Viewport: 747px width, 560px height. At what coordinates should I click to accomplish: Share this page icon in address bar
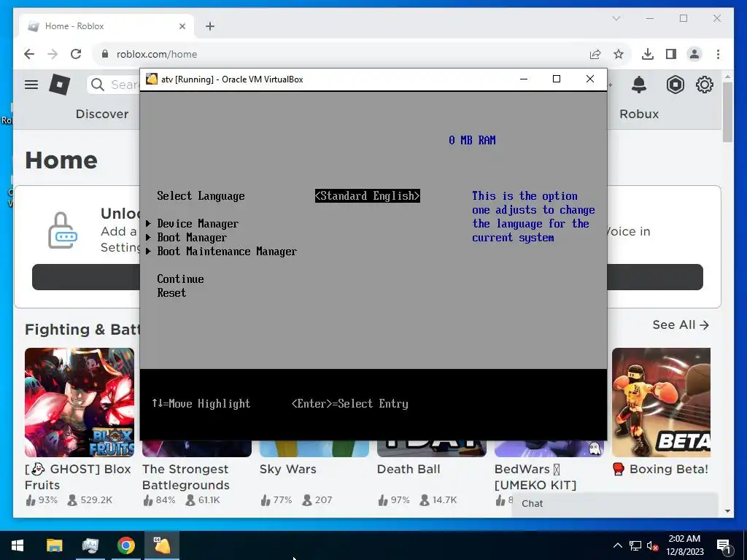[x=595, y=54]
